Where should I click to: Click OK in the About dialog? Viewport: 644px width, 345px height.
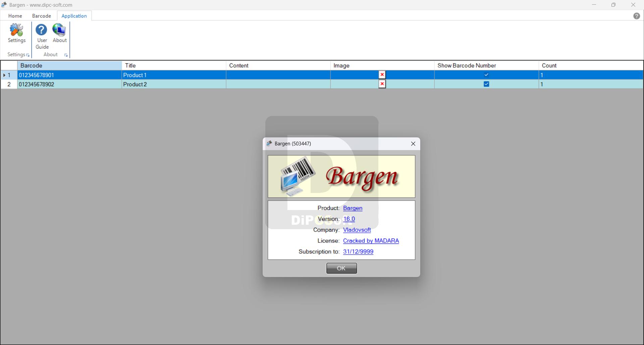(x=341, y=268)
